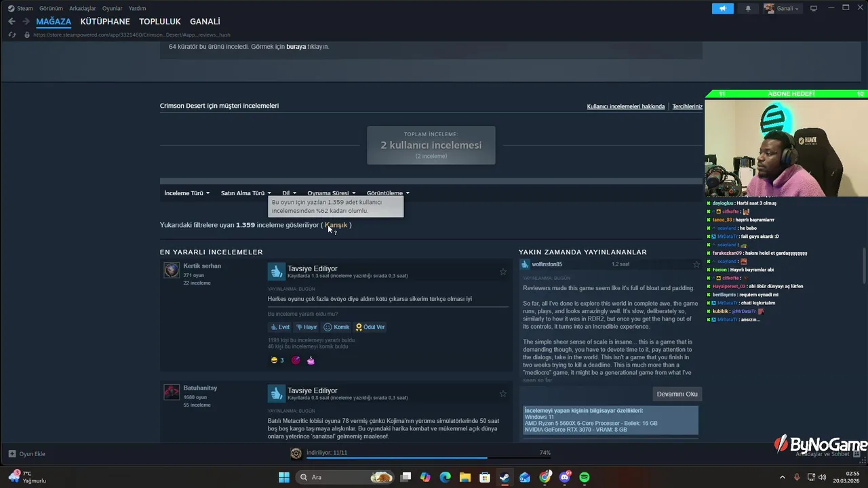Click the red planet award icon
Image resolution: width=868 pixels, height=488 pixels.
pyautogui.click(x=296, y=360)
